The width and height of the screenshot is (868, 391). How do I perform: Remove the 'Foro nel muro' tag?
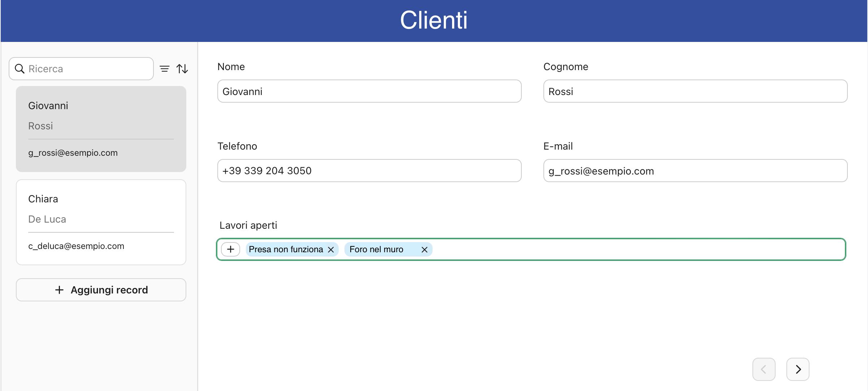[424, 249]
